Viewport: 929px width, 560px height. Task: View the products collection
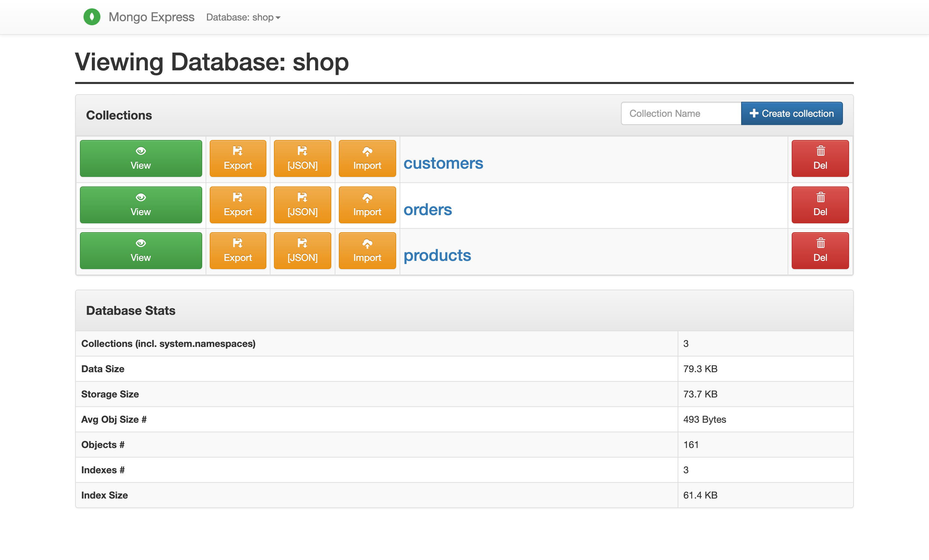[x=141, y=251]
